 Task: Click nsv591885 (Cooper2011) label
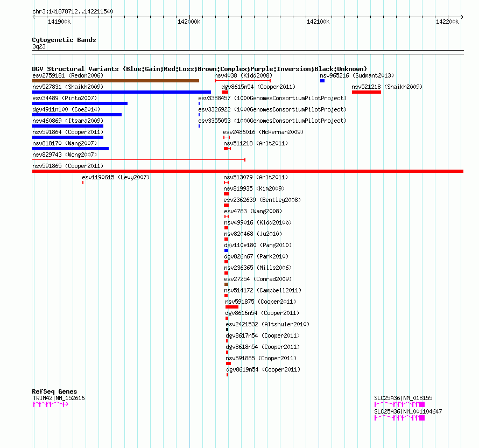tap(261, 358)
